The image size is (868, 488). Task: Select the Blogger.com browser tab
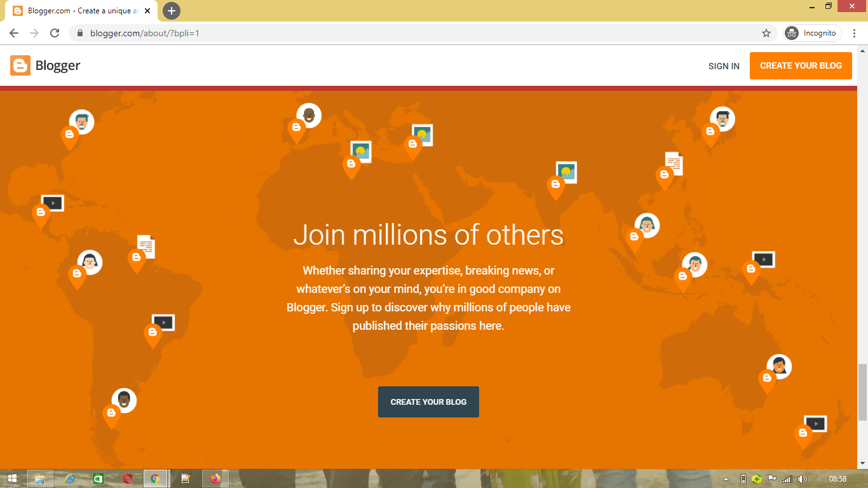pyautogui.click(x=81, y=11)
